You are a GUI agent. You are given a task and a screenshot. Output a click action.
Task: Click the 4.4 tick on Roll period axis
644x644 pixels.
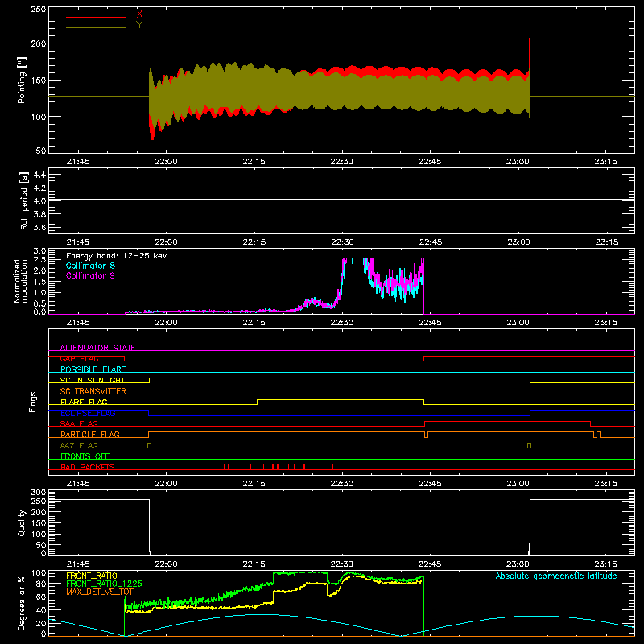pyautogui.click(x=39, y=175)
